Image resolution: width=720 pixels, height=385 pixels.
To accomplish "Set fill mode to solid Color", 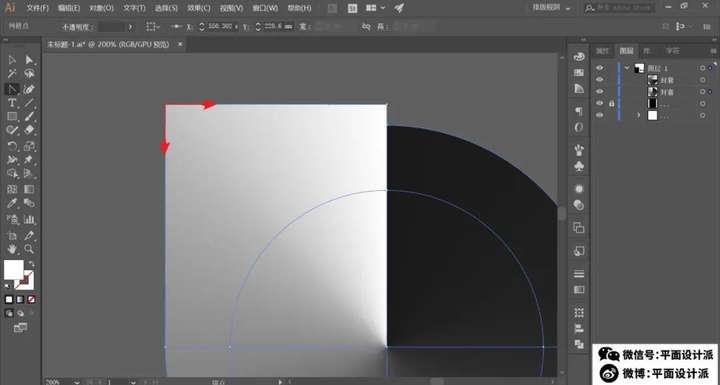I will point(9,300).
